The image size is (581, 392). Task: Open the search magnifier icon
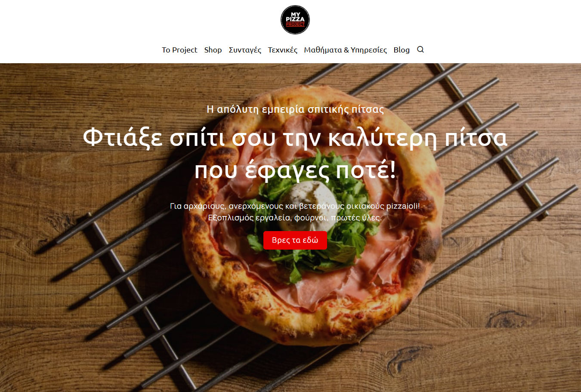coord(420,49)
